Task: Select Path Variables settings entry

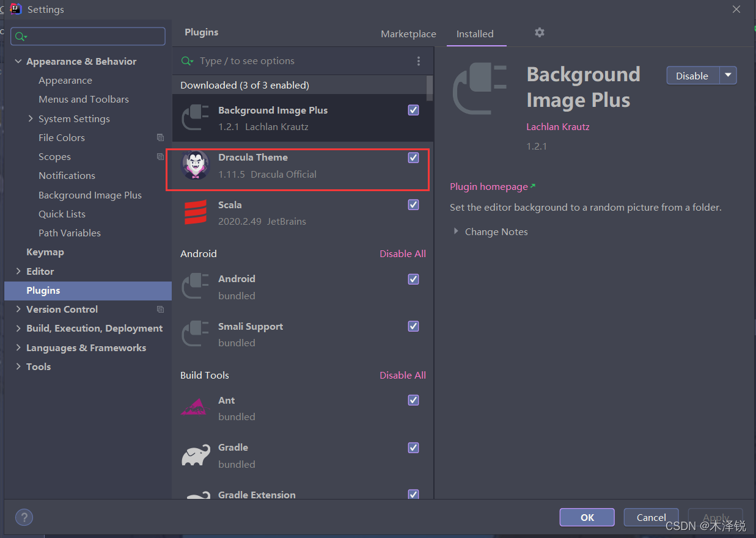Action: point(70,233)
